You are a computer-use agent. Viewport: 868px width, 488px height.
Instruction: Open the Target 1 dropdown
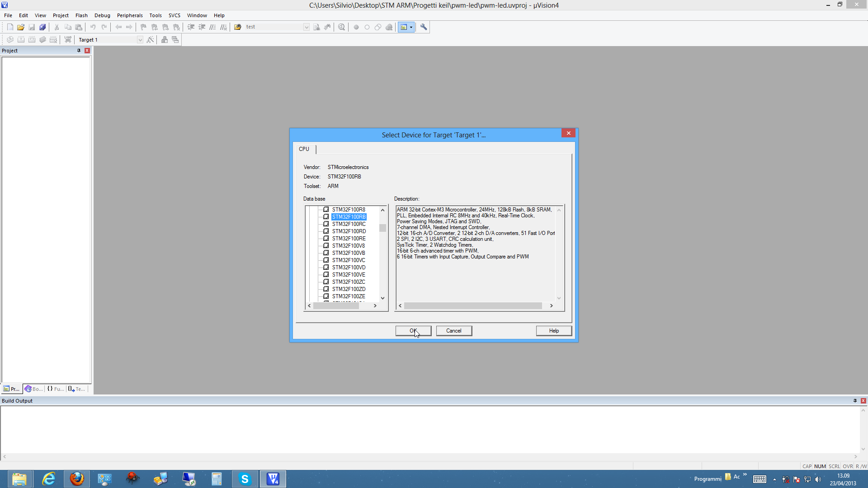tap(140, 40)
